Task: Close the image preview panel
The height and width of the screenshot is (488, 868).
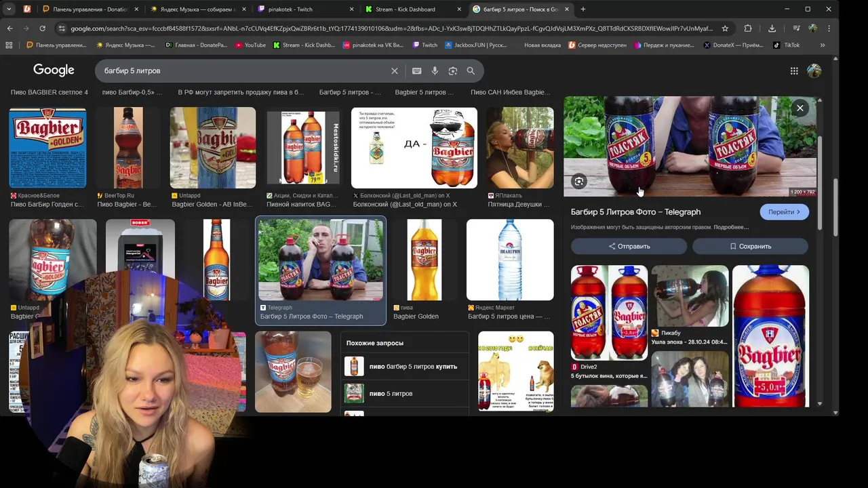Action: click(x=800, y=108)
